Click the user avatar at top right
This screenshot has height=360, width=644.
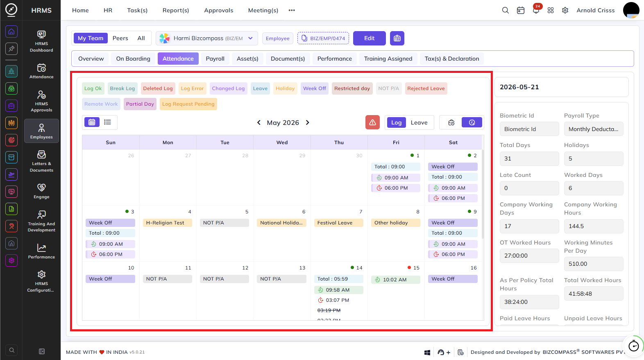631,10
